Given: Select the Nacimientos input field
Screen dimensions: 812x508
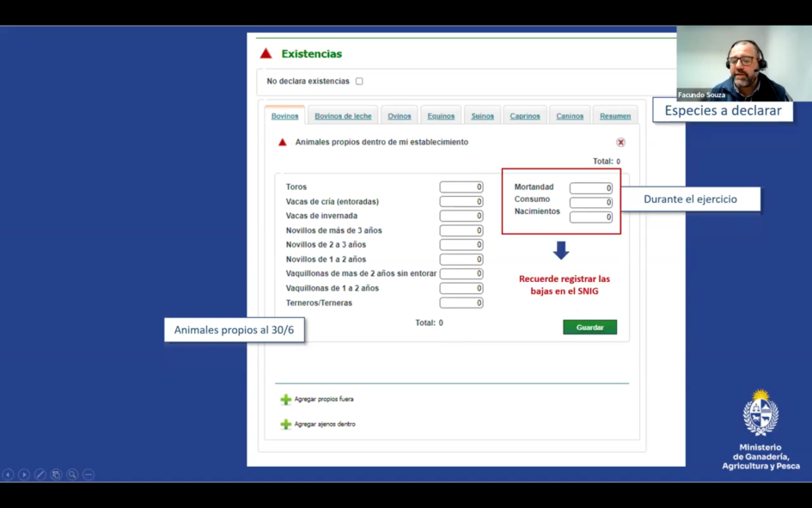Looking at the screenshot, I should [x=591, y=217].
